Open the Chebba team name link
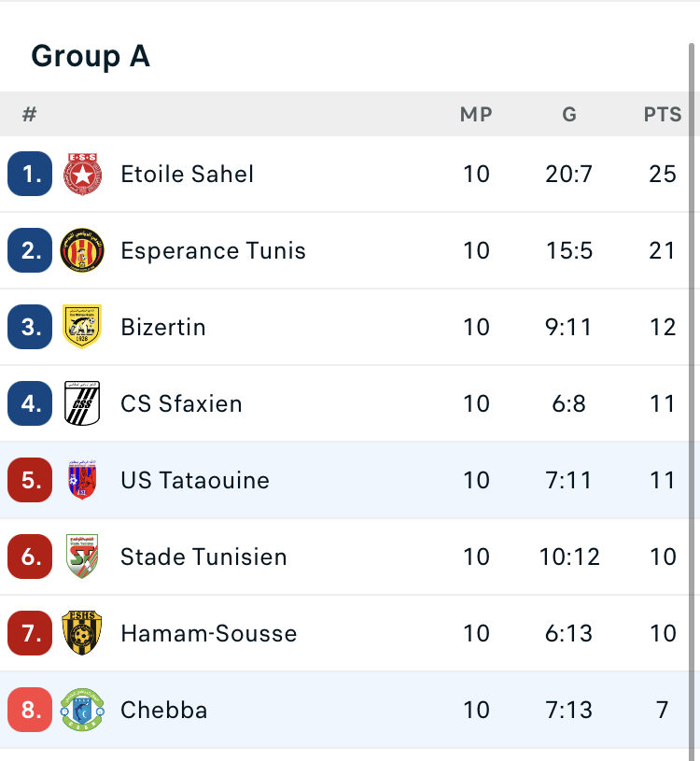This screenshot has height=761, width=700. pos(164,710)
